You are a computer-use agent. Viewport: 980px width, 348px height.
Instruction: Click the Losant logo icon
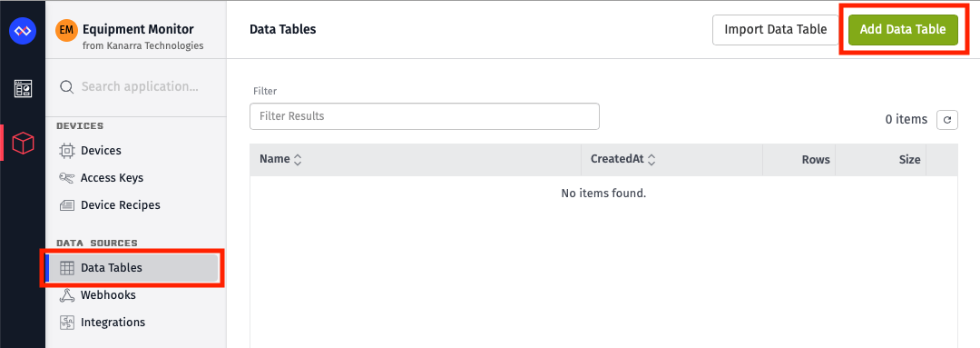23,31
